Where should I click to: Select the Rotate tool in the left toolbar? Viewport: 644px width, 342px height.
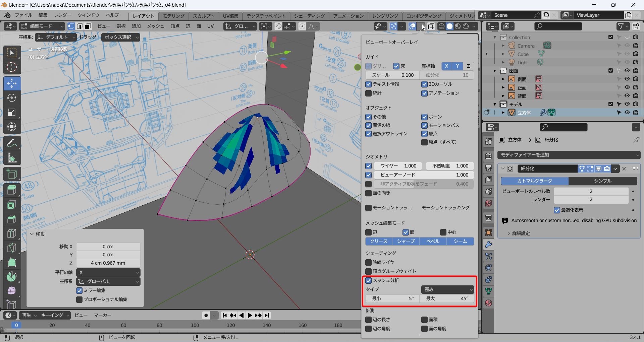[12, 98]
